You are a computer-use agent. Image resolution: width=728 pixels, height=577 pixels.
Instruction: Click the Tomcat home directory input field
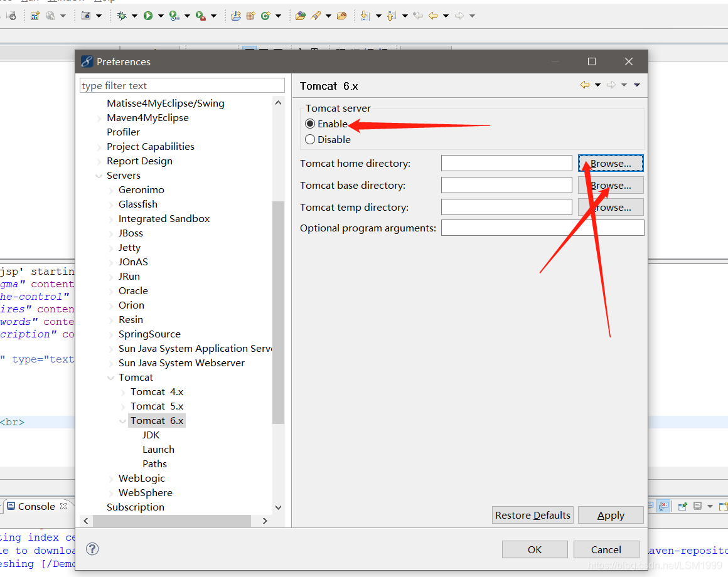pyautogui.click(x=506, y=163)
